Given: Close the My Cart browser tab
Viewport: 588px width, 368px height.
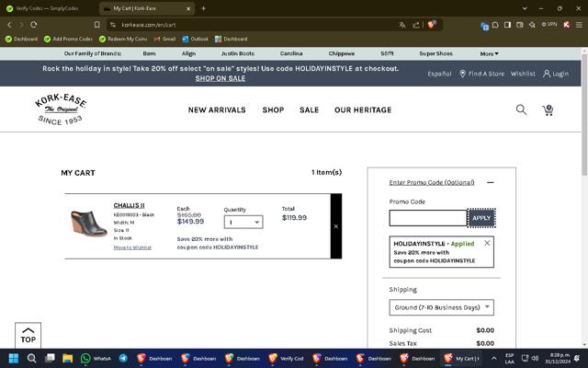Looking at the screenshot, I should click(x=188, y=8).
